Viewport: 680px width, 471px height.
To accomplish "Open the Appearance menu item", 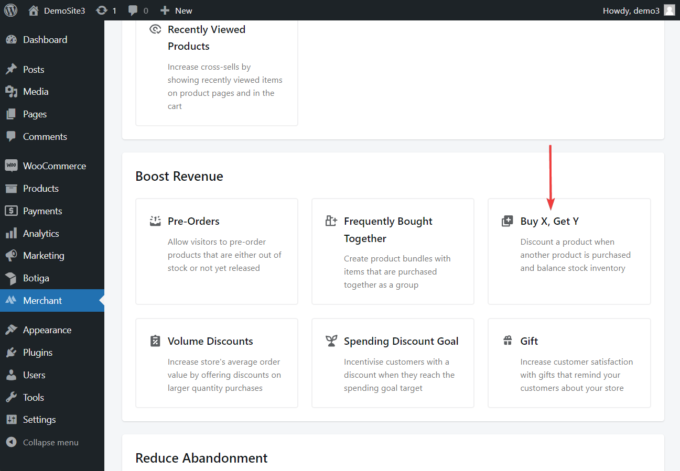I will [x=52, y=330].
